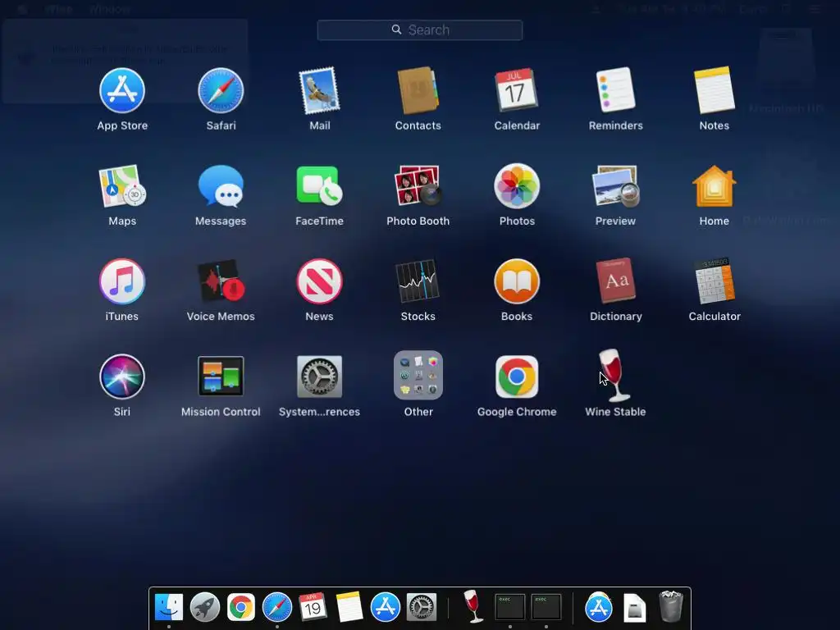Open Mission Control
The height and width of the screenshot is (630, 840).
click(221, 376)
